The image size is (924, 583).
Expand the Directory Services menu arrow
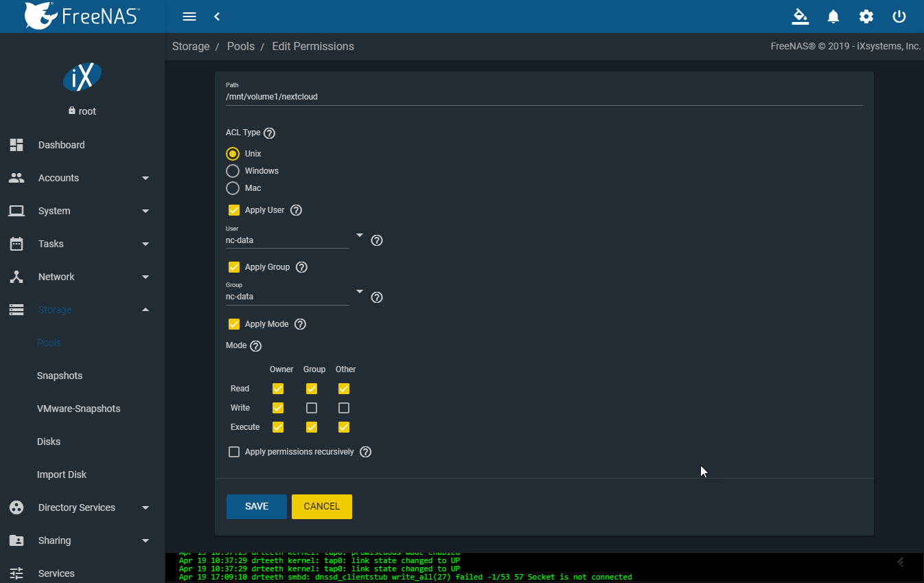click(146, 508)
